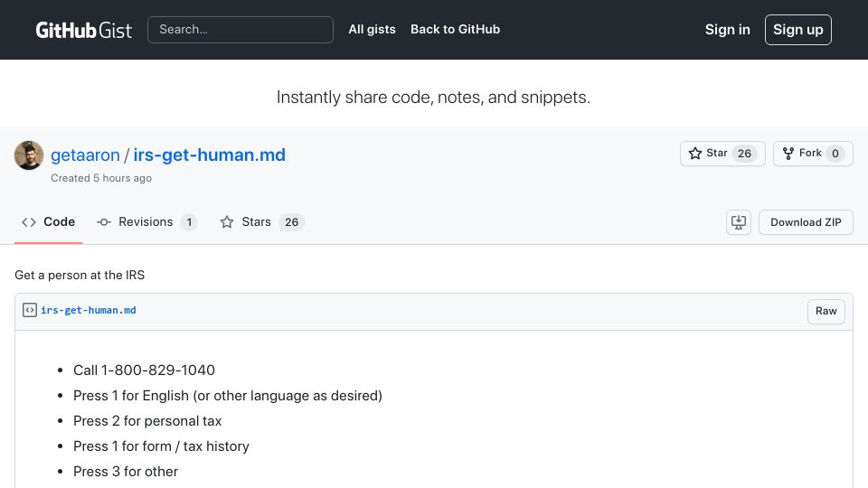Screen dimensions: 868x488
Task: Select the line "Press 1 for English (or other language as desired)"
Action: coord(228,396)
